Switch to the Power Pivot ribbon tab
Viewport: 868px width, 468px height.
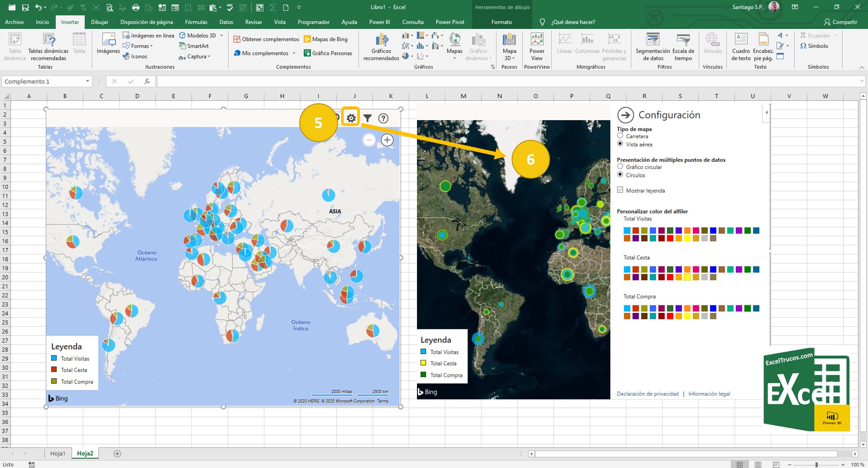450,22
